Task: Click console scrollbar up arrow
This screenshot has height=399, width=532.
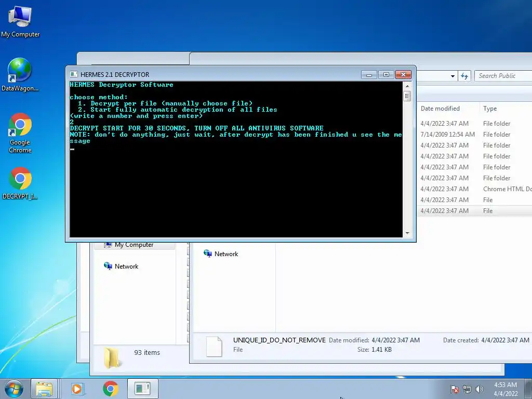Action: [x=407, y=86]
